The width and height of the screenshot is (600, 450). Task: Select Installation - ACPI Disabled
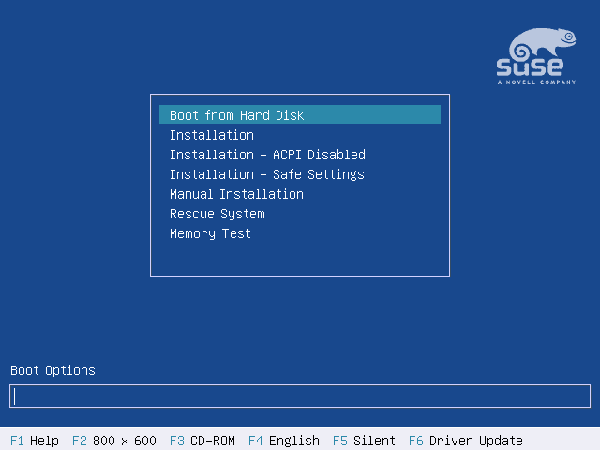pyautogui.click(x=267, y=155)
